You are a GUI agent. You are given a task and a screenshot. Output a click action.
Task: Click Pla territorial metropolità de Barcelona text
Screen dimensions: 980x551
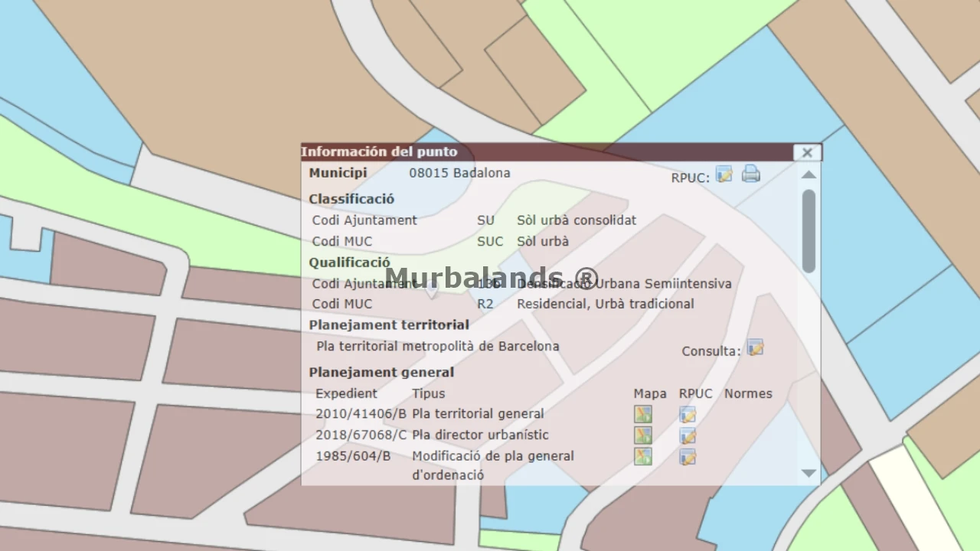(437, 346)
